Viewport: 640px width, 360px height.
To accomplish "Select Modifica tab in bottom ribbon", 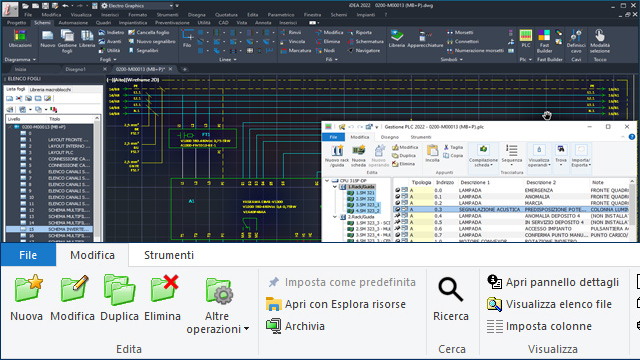I will coord(92,255).
